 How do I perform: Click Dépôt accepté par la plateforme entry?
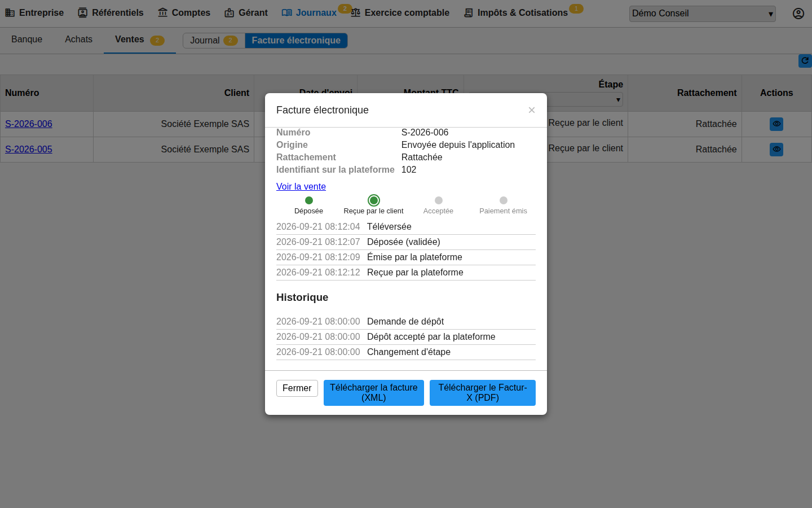tap(406, 337)
